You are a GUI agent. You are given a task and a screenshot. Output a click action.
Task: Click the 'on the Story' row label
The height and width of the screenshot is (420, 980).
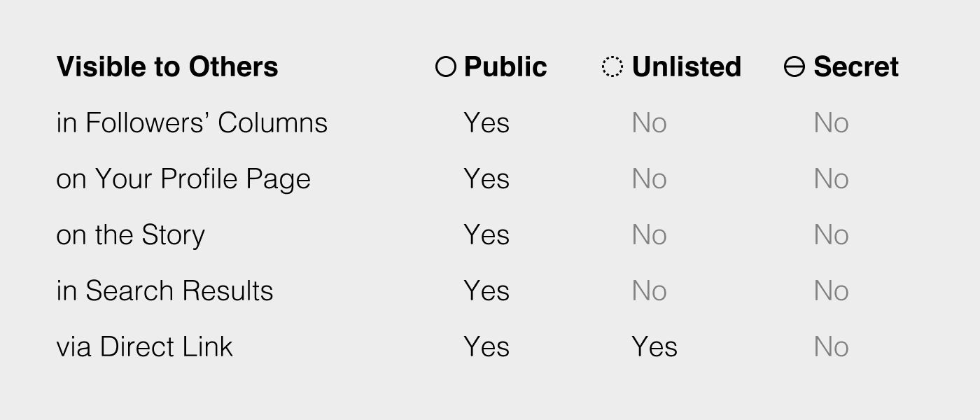coord(130,235)
